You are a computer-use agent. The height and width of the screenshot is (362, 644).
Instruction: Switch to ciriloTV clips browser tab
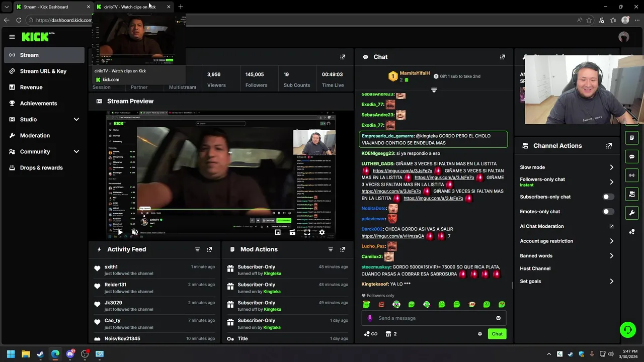pyautogui.click(x=133, y=7)
